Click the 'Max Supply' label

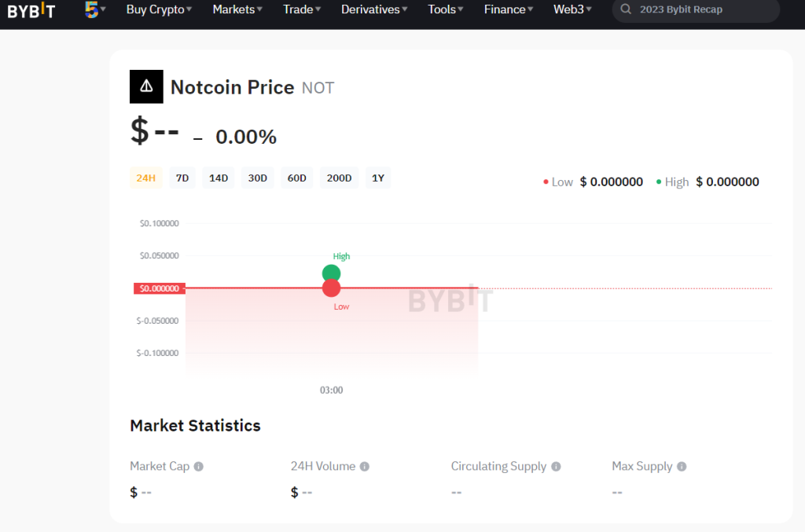point(641,466)
